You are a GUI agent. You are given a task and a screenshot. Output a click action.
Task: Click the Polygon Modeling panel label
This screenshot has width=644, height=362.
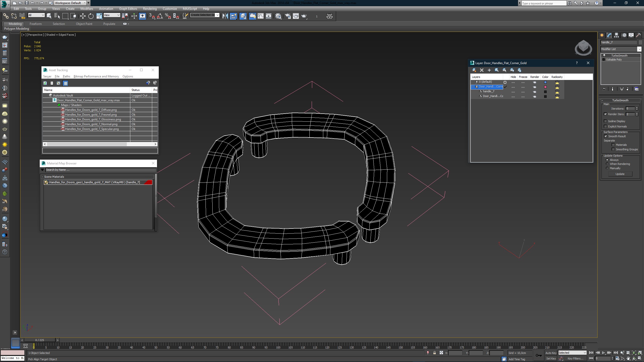point(17,29)
